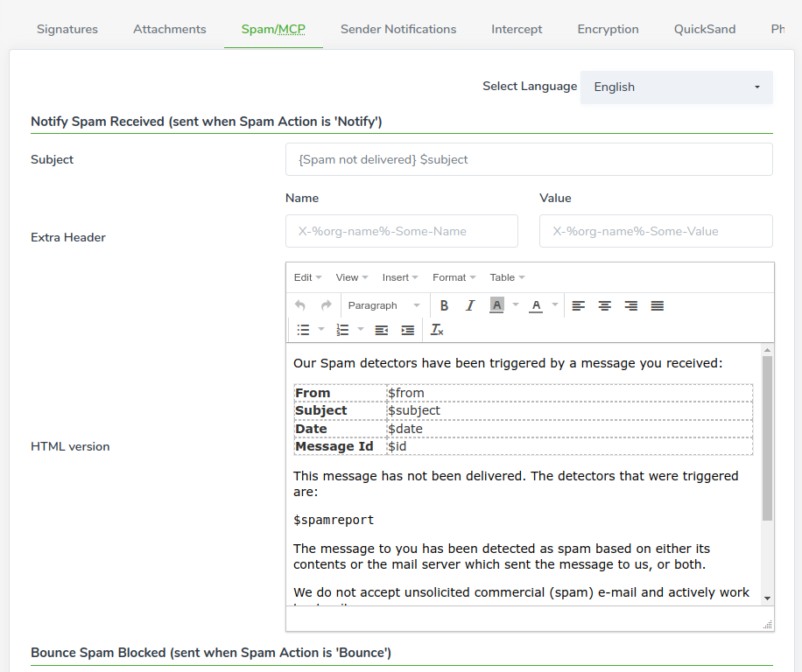The image size is (802, 672).
Task: Toggle italic formatting
Action: coord(470,305)
